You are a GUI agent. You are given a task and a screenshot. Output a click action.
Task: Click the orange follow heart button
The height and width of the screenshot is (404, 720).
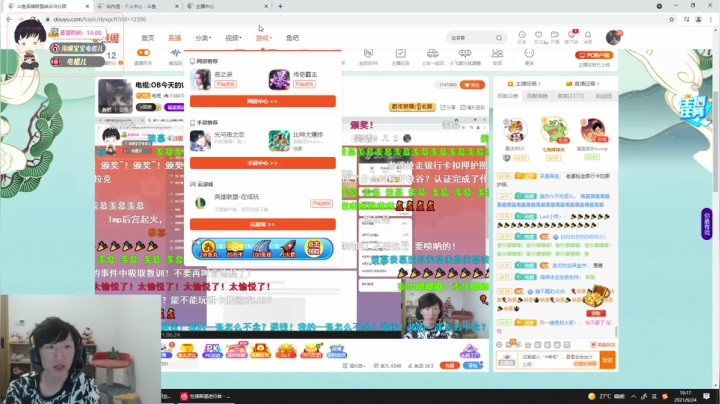pyautogui.click(x=472, y=85)
